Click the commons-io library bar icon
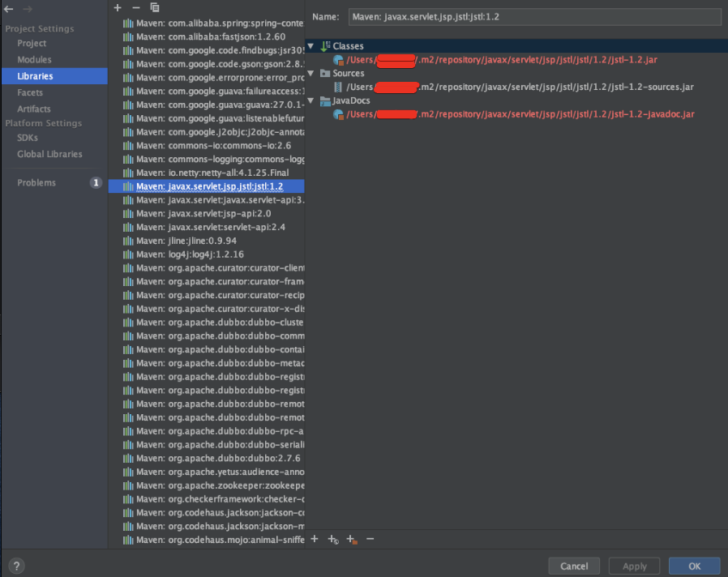Viewport: 728px width, 577px height. (x=128, y=146)
